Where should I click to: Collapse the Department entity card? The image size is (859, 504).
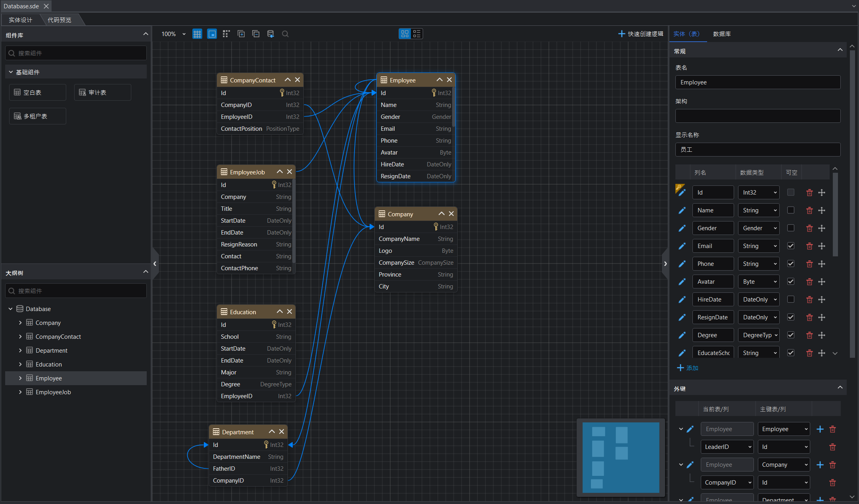click(x=272, y=432)
